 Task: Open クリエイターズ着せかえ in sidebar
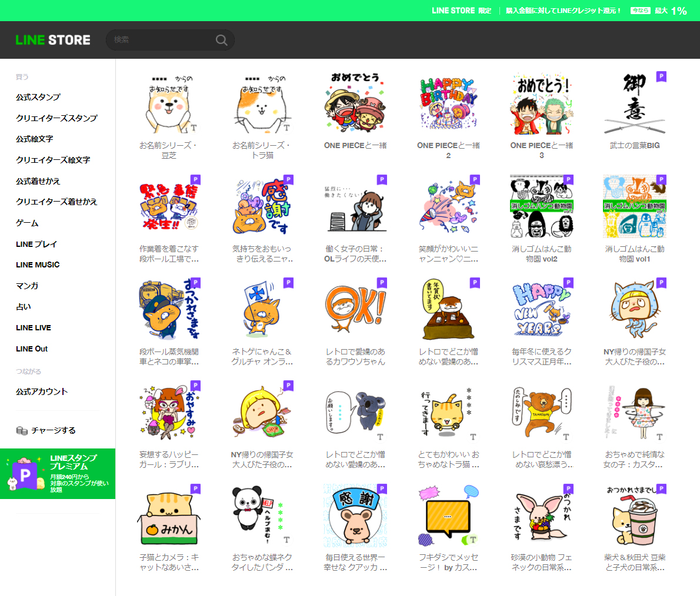coord(56,202)
